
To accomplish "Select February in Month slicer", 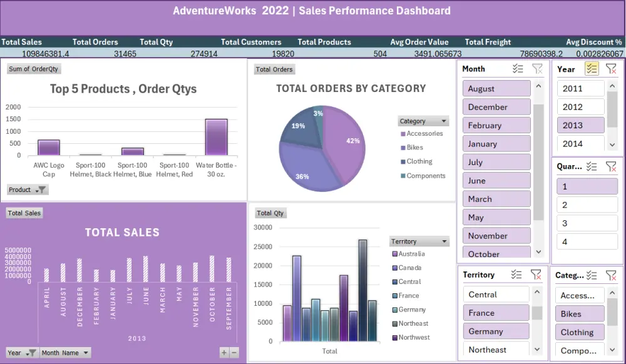I will point(496,125).
